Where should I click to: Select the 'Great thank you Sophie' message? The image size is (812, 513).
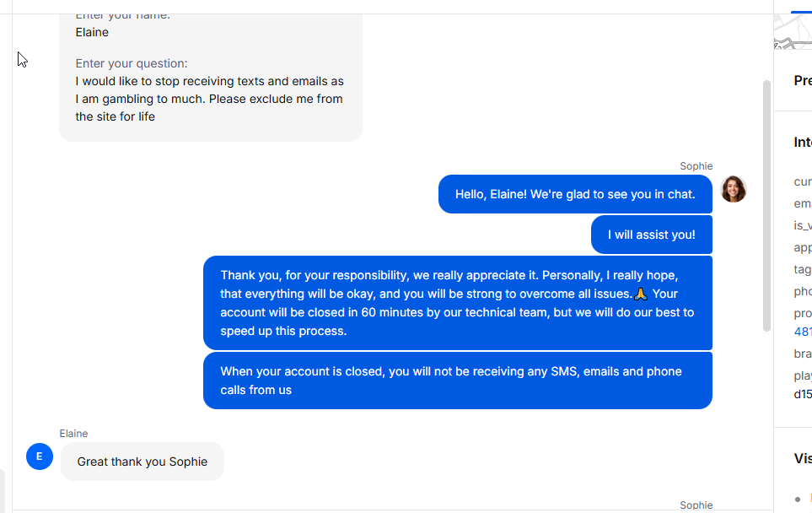[x=143, y=462]
